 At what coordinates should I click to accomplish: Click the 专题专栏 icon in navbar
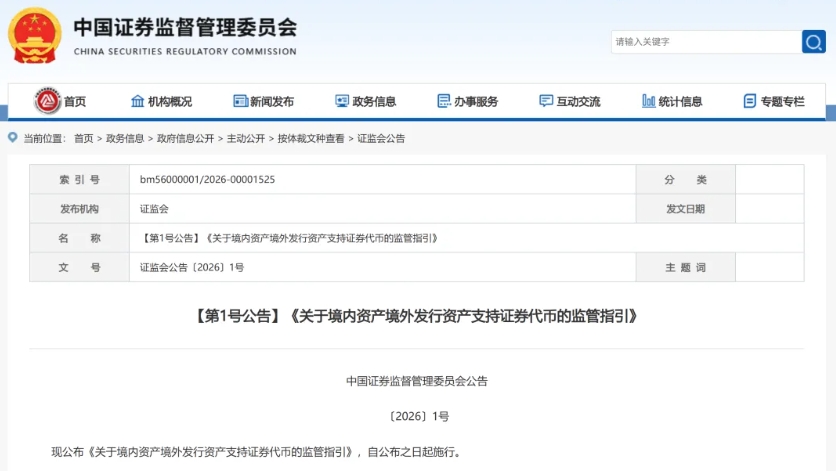[x=750, y=101]
